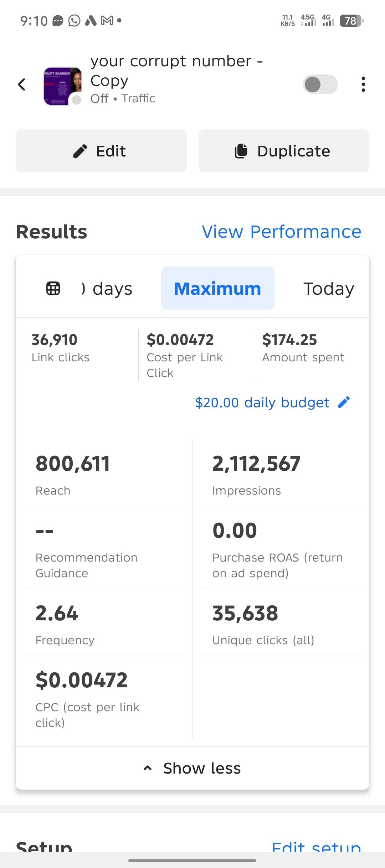Click the pencil icon beside daily budget
Screen dimensions: 385x868
[x=344, y=402]
